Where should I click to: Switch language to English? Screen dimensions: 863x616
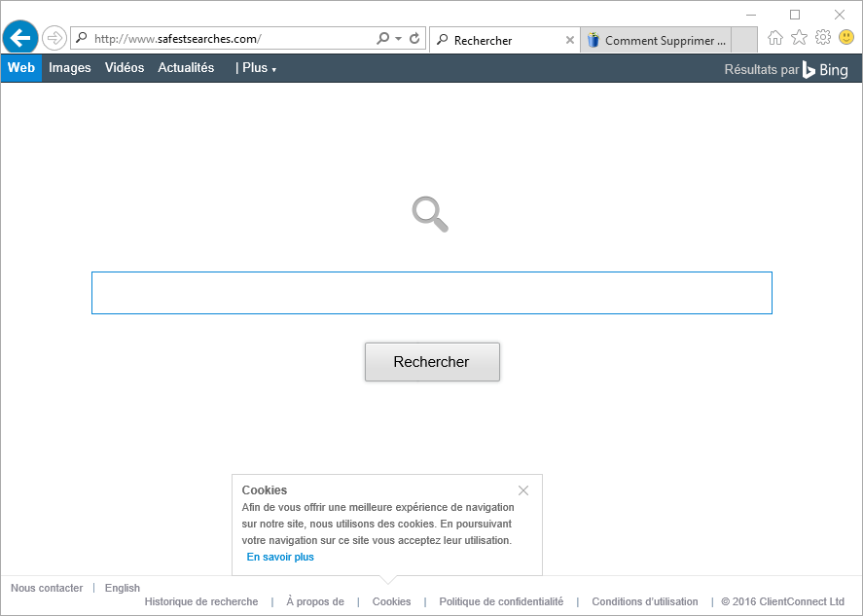click(x=123, y=588)
